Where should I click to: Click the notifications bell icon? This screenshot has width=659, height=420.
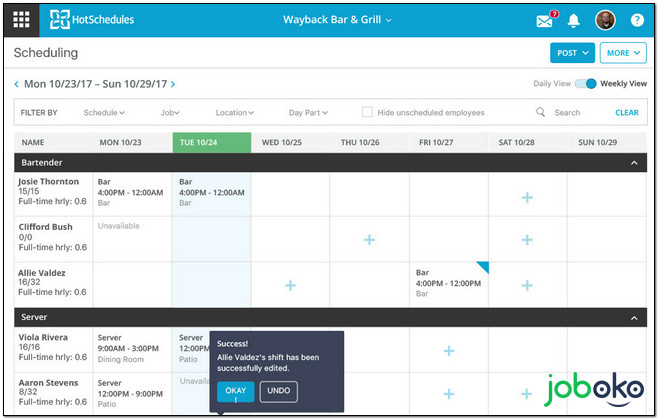tap(573, 20)
